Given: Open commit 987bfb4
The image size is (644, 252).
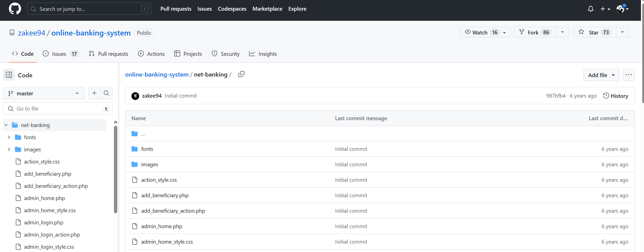Looking at the screenshot, I should [x=556, y=96].
